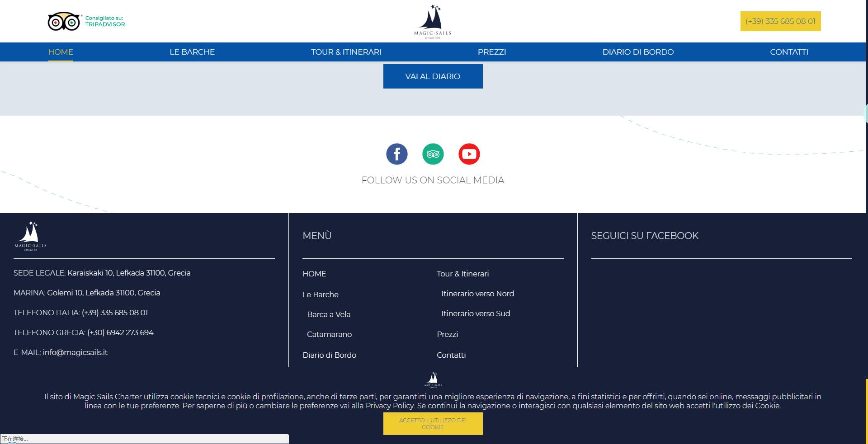This screenshot has width=868, height=444.
Task: Open footer link Diario di Bordo
Action: click(x=330, y=355)
